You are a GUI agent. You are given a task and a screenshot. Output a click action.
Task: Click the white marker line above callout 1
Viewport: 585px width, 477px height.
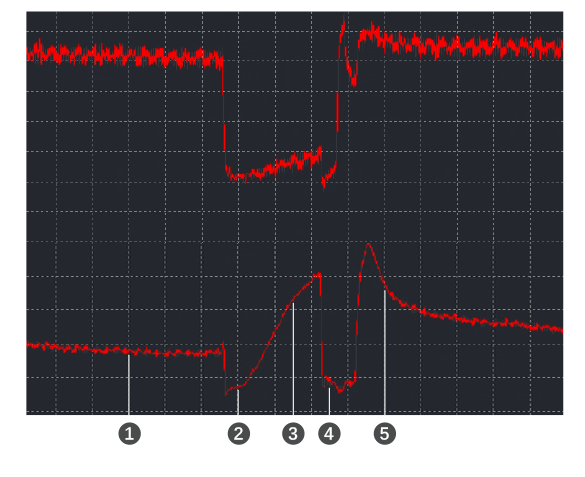[x=129, y=385]
